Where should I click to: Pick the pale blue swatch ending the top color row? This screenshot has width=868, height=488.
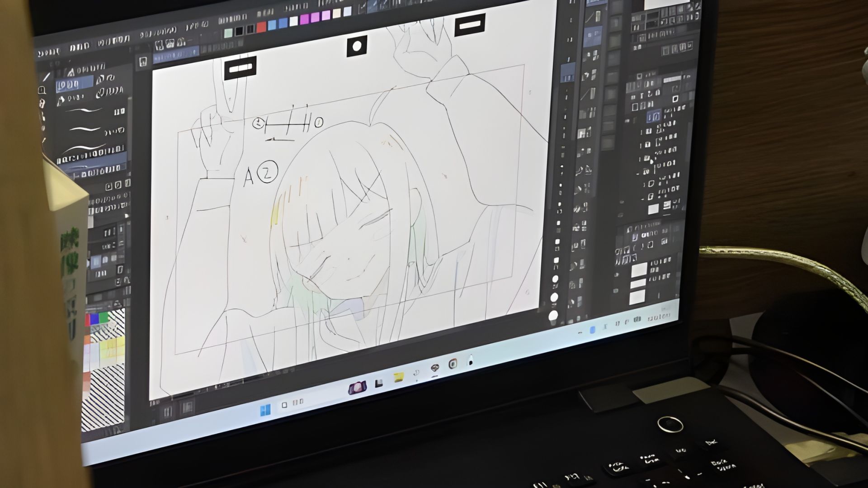pos(347,12)
